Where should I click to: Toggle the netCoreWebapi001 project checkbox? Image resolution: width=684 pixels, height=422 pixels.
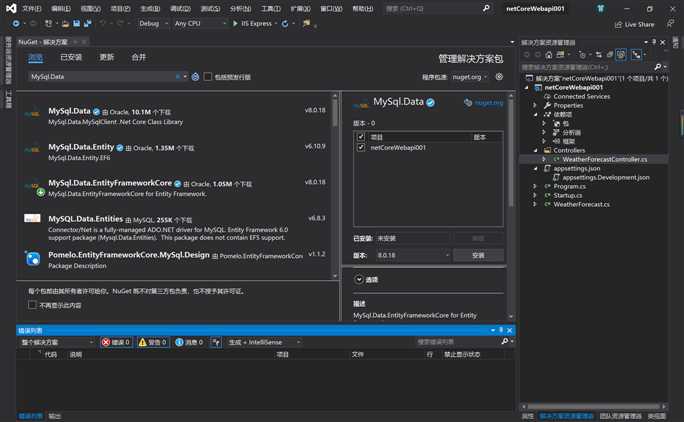click(x=361, y=148)
